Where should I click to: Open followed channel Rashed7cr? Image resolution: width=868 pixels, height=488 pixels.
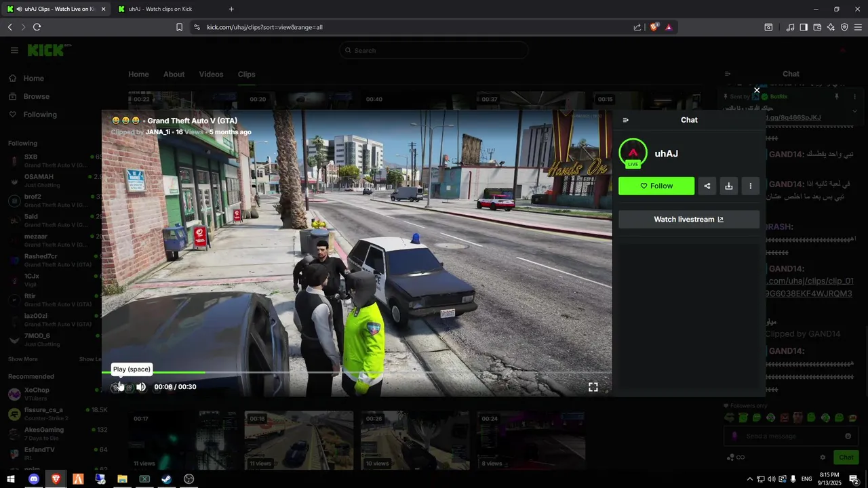53,260
